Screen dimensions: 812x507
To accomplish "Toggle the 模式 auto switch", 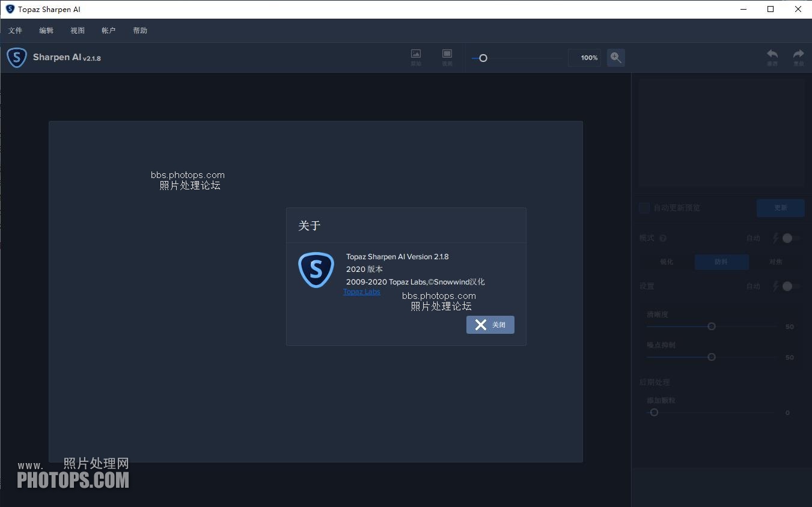I will [790, 238].
